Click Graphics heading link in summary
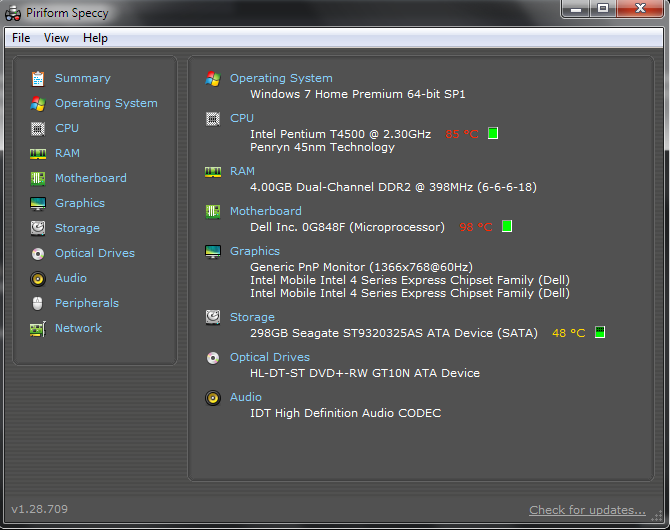The height and width of the screenshot is (530, 670). [255, 251]
